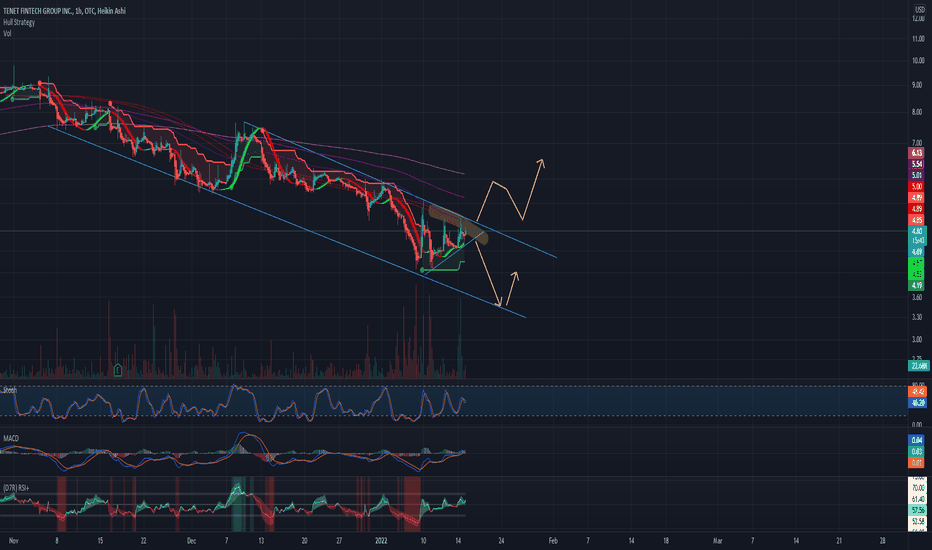This screenshot has width=932, height=550.
Task: Click the 2022 label on the time axis
Action: pos(381,541)
